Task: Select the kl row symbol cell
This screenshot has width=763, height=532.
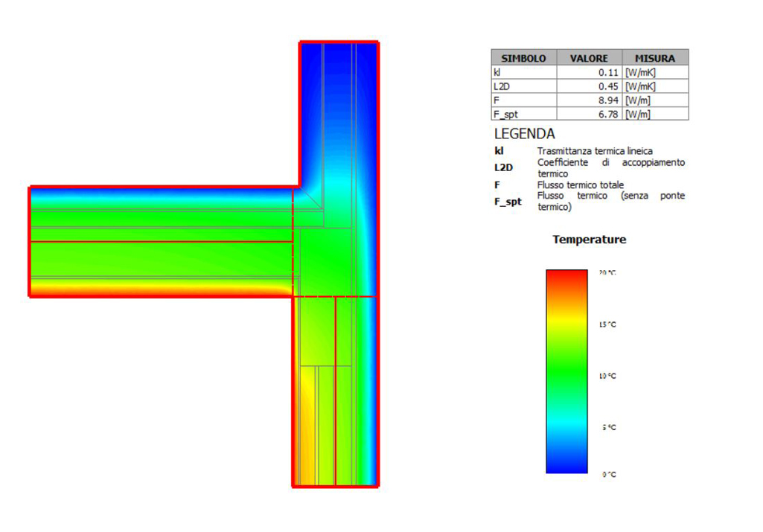Action: pos(524,72)
